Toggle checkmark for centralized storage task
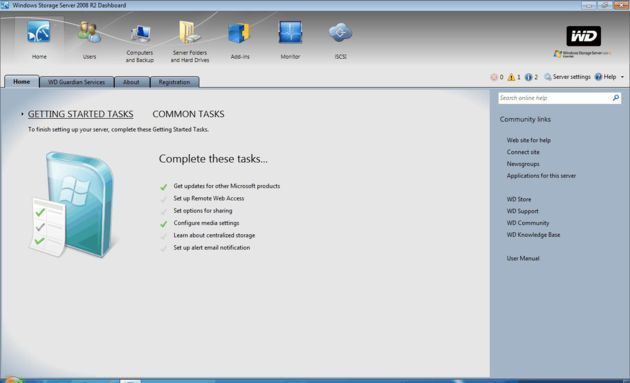This screenshot has height=383, width=630. (x=164, y=236)
